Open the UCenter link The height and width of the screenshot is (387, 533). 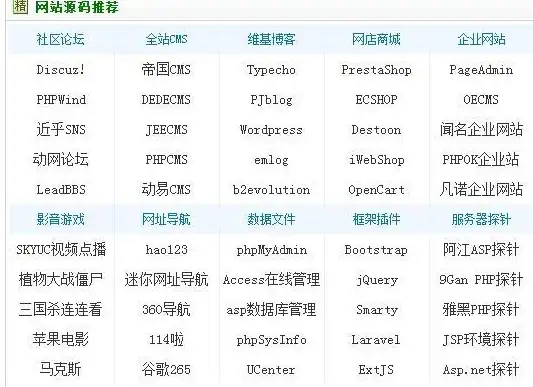point(271,370)
